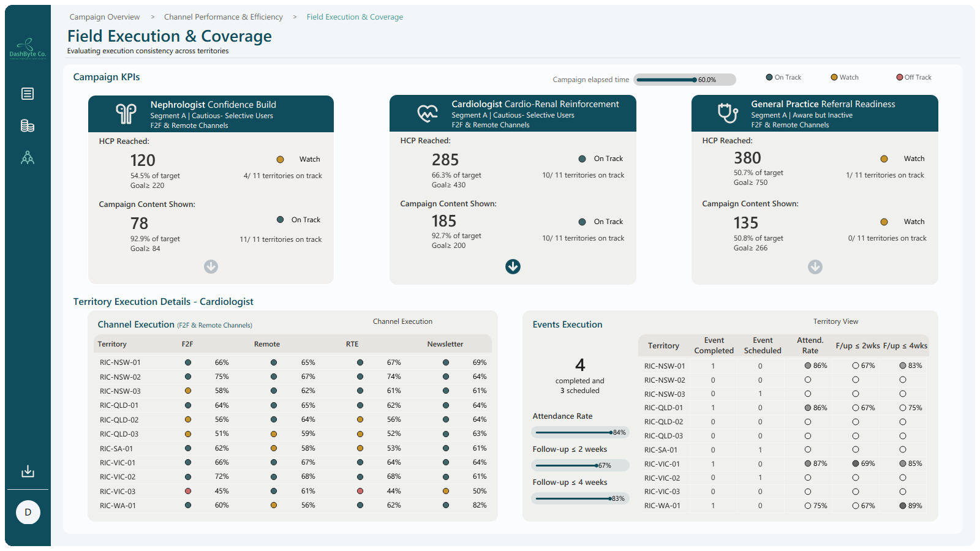The width and height of the screenshot is (980, 551).
Task: Select the Watch legend item
Action: pyautogui.click(x=845, y=77)
